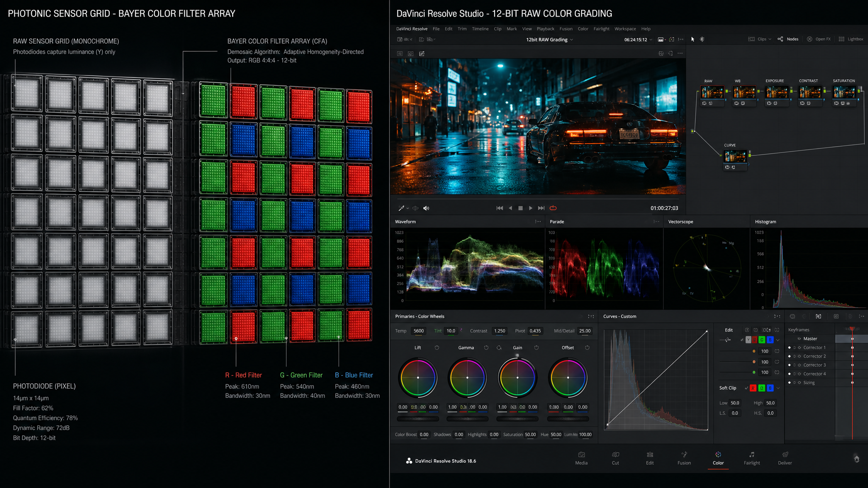Click the Temp value field 5600
Viewport: 868px width, 488px height.
pos(418,331)
